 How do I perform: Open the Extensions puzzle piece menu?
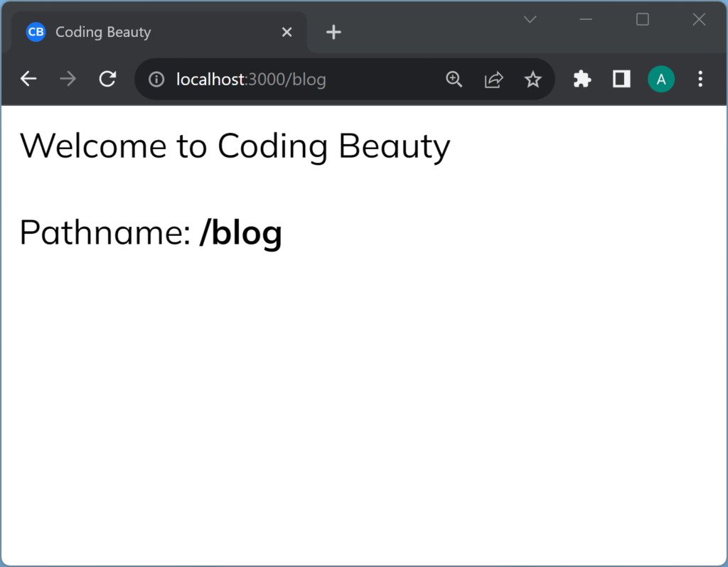[582, 80]
